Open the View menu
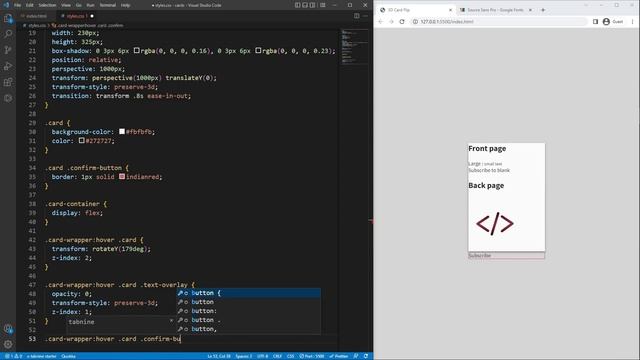The image size is (640, 360). (x=66, y=5)
